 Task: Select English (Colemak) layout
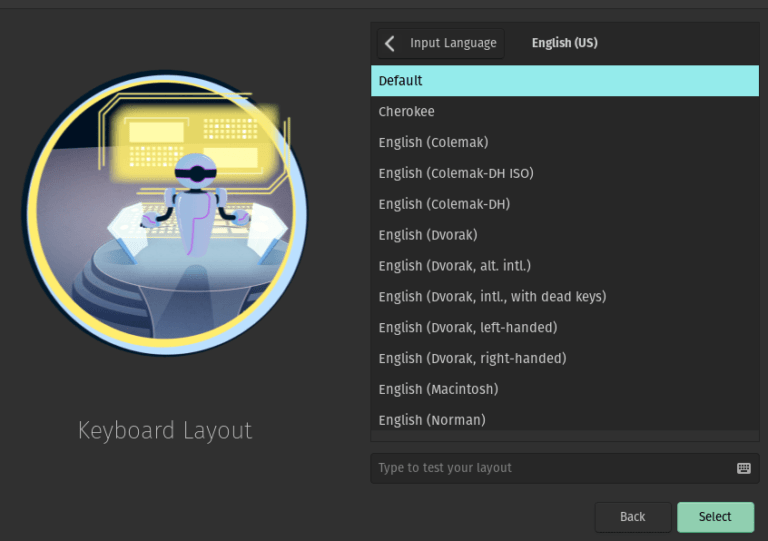[564, 143]
